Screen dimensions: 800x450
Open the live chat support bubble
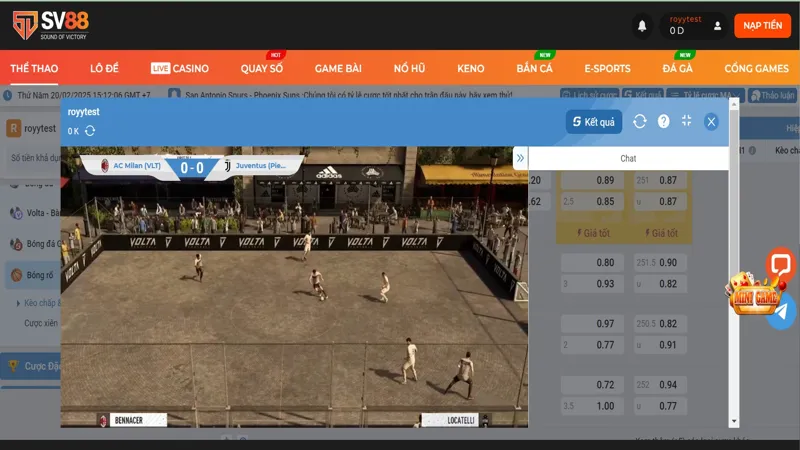[780, 264]
